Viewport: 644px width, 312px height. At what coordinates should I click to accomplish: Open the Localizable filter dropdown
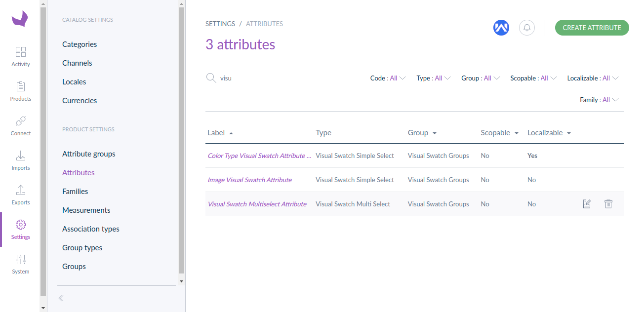tap(593, 78)
